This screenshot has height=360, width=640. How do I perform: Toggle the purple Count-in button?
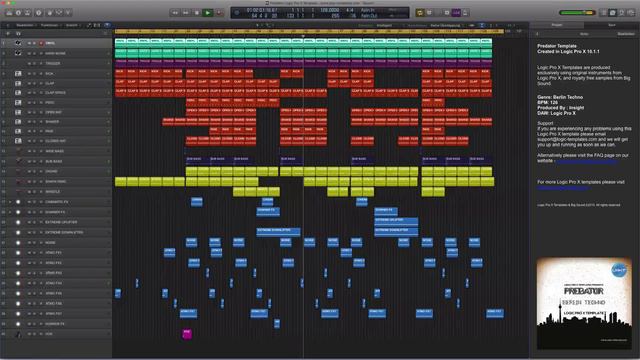coord(456,13)
